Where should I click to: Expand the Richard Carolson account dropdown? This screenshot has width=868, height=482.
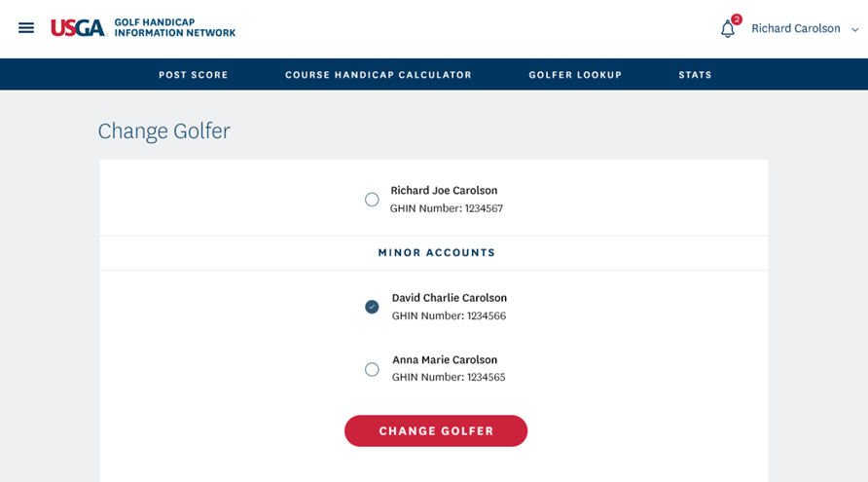tap(795, 29)
